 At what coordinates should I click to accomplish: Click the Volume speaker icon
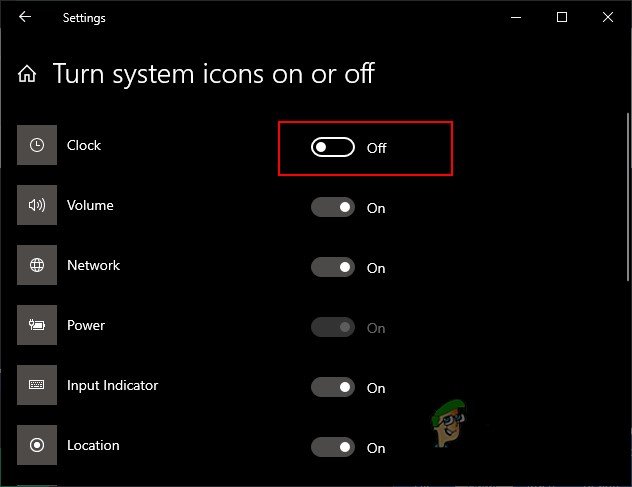pyautogui.click(x=37, y=205)
